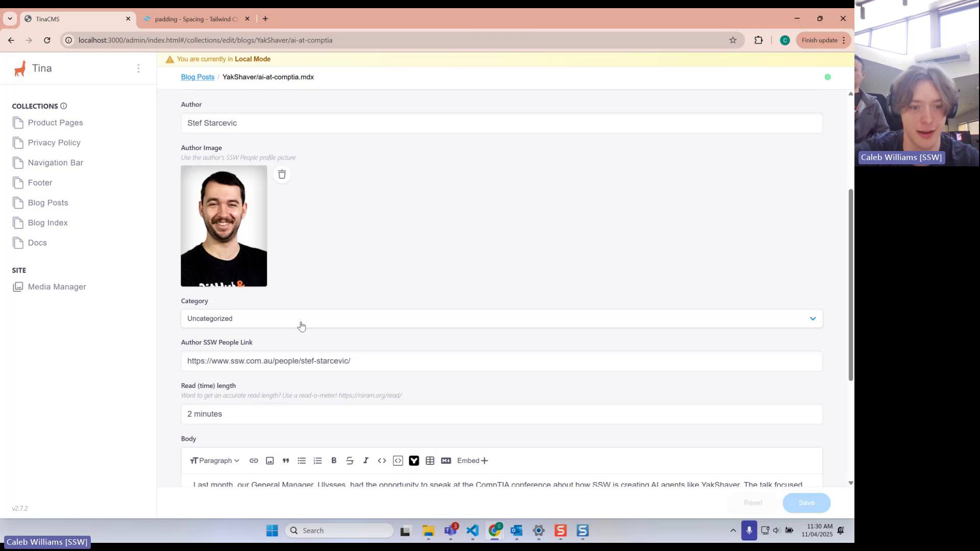Go back in browser history
This screenshot has width=980, height=551.
click(11, 40)
